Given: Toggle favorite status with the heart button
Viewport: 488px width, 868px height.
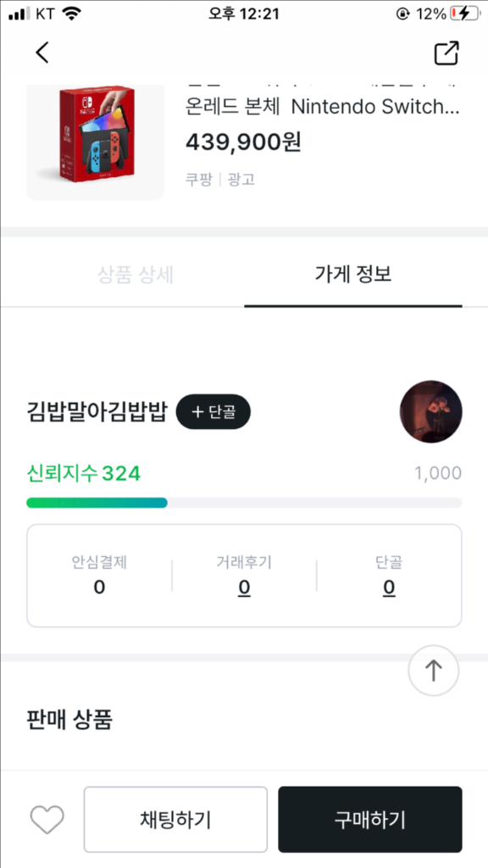Looking at the screenshot, I should [x=47, y=819].
